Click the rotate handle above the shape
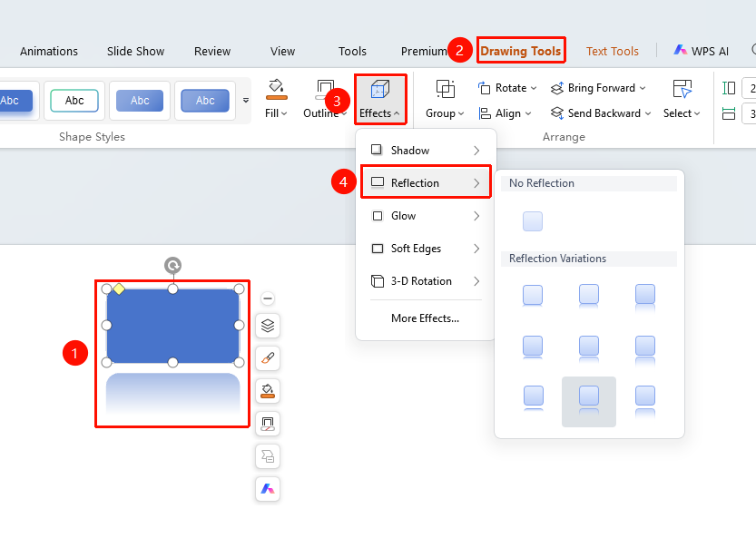 click(172, 266)
